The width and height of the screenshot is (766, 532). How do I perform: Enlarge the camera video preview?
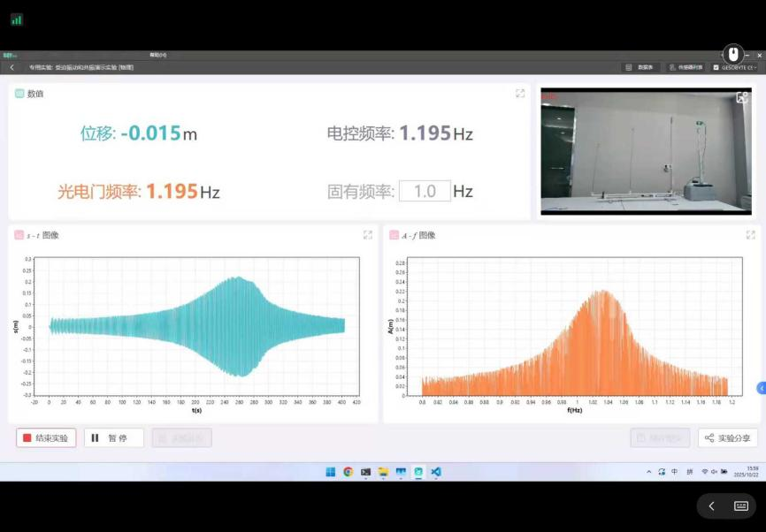click(741, 97)
